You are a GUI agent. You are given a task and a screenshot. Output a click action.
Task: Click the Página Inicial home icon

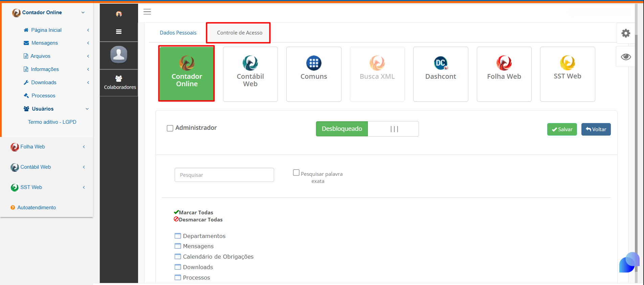click(x=26, y=30)
